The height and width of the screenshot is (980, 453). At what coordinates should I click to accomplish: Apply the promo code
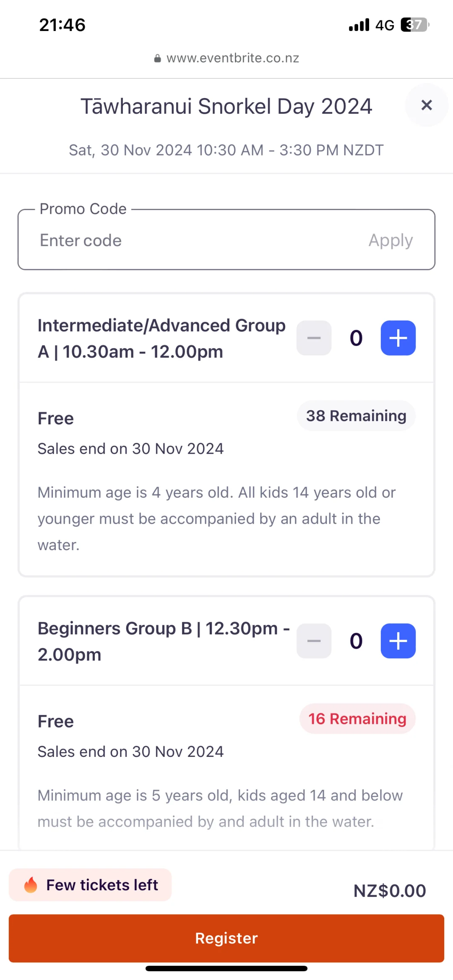(x=391, y=241)
